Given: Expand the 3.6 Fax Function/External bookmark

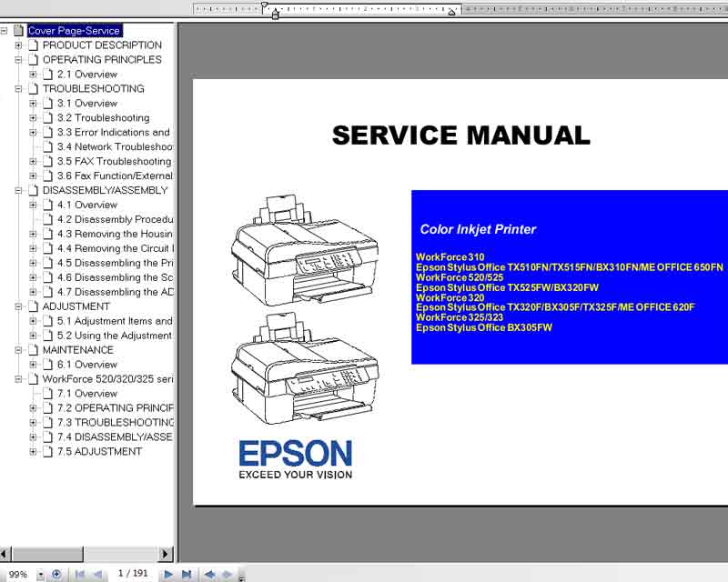Looking at the screenshot, I should click(33, 176).
